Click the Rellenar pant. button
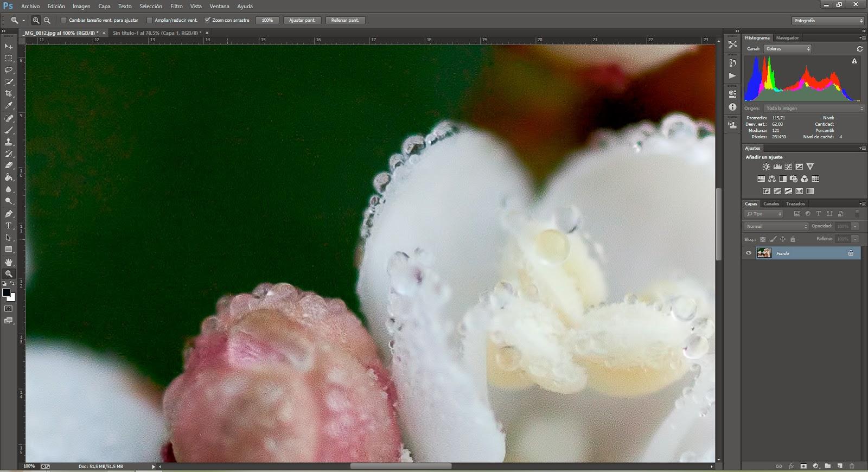This screenshot has width=868, height=472. pos(345,20)
